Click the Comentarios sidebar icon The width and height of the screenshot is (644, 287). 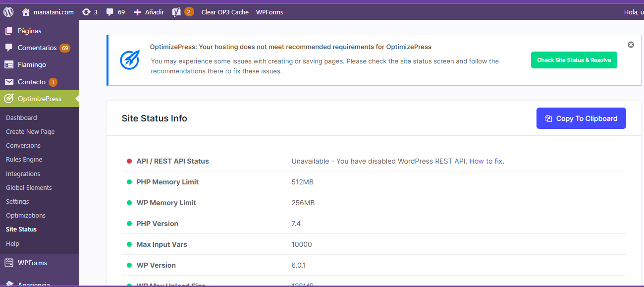coord(9,48)
